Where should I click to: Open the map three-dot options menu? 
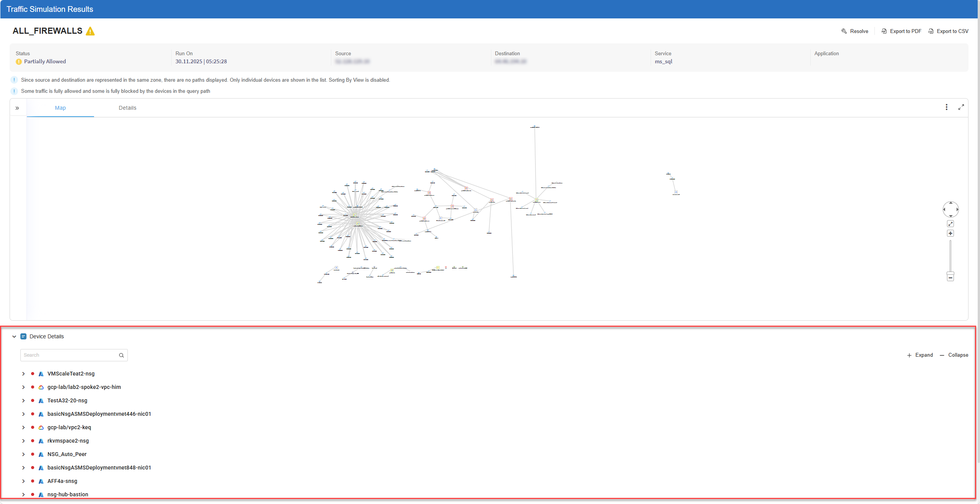[x=946, y=107]
